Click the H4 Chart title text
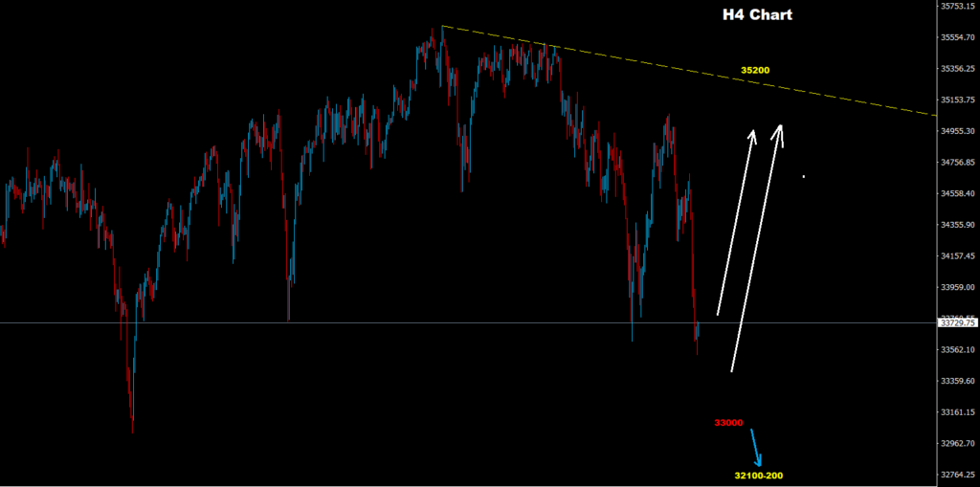The height and width of the screenshot is (487, 980). [x=757, y=15]
